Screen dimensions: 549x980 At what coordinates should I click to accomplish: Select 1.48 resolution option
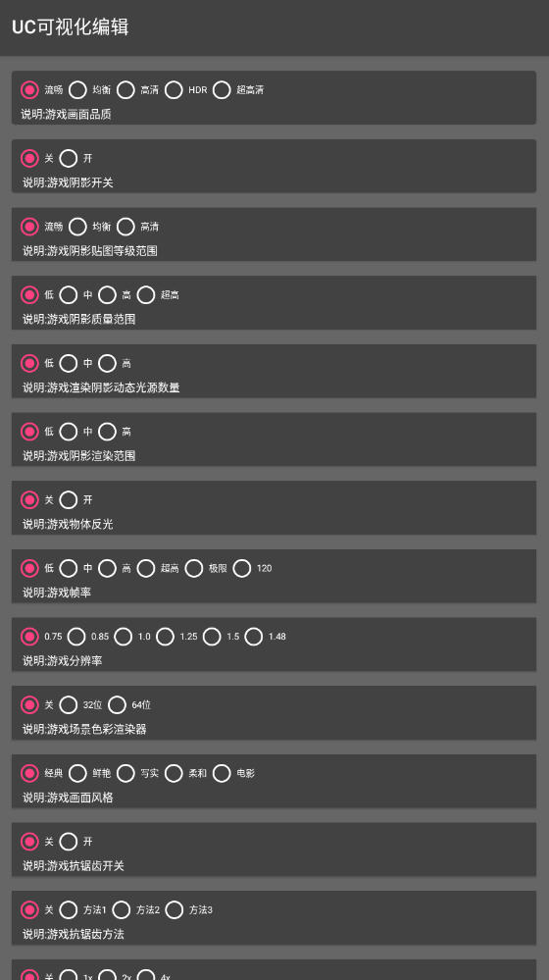coord(254,637)
